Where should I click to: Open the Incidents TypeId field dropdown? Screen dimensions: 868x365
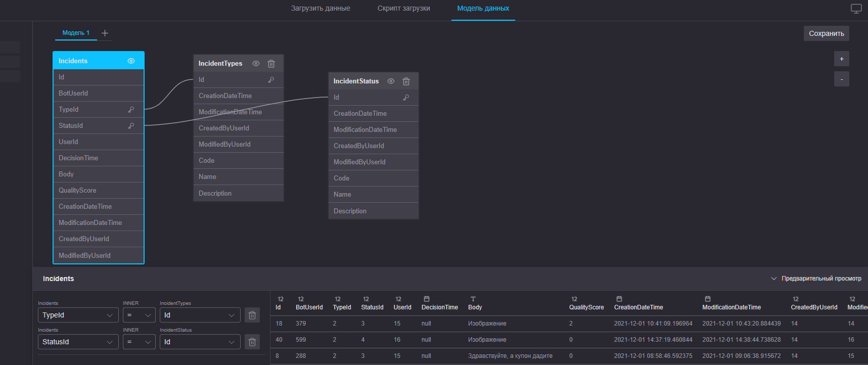click(x=78, y=315)
